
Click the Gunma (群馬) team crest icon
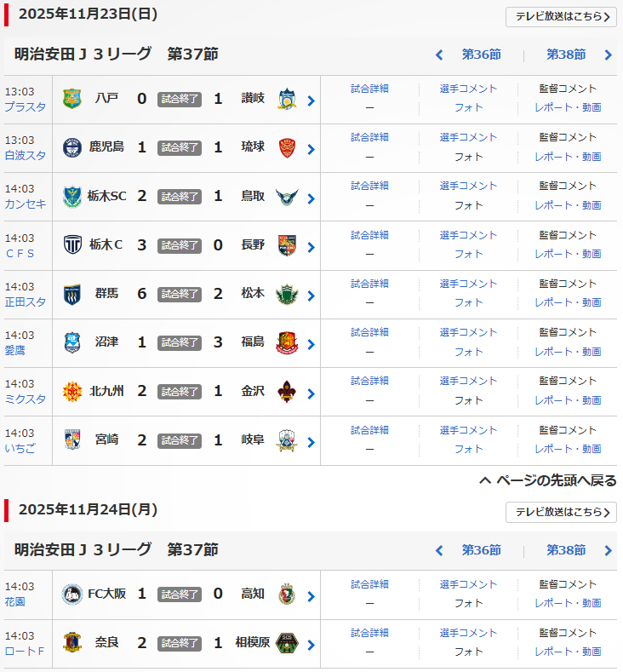(72, 294)
